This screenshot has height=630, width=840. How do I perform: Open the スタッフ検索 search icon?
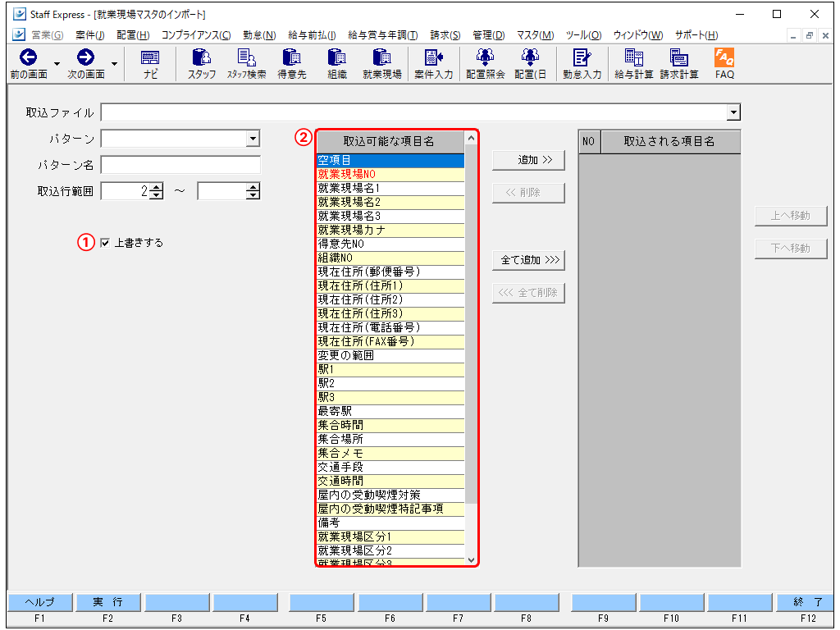click(246, 58)
